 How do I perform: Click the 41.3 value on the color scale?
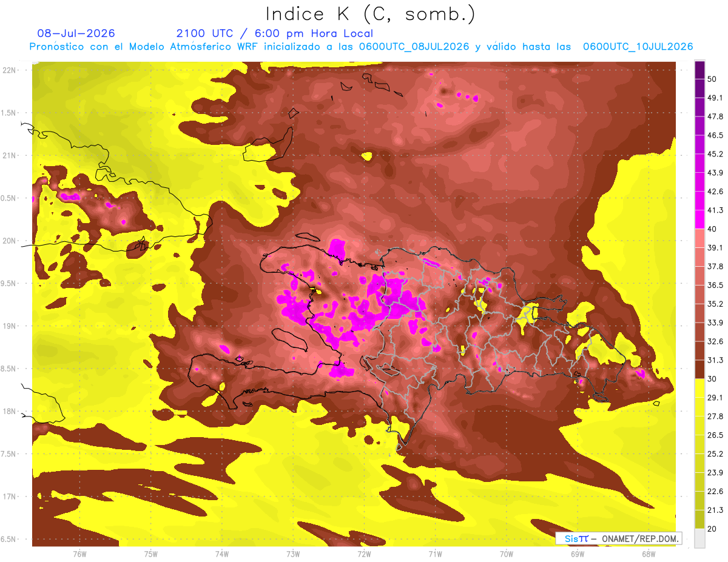pos(715,210)
